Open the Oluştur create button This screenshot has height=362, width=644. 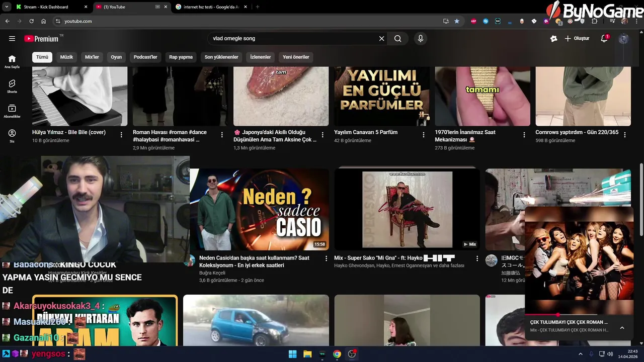[577, 39]
